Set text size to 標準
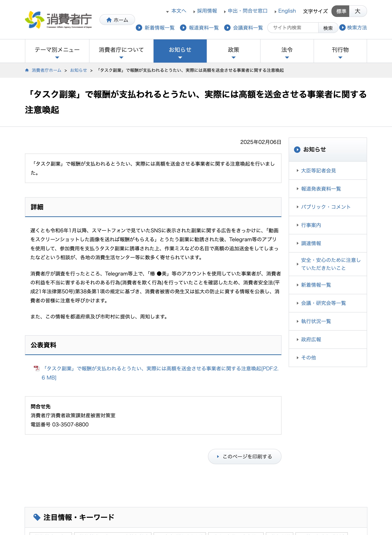The image size is (392, 535). 341,11
